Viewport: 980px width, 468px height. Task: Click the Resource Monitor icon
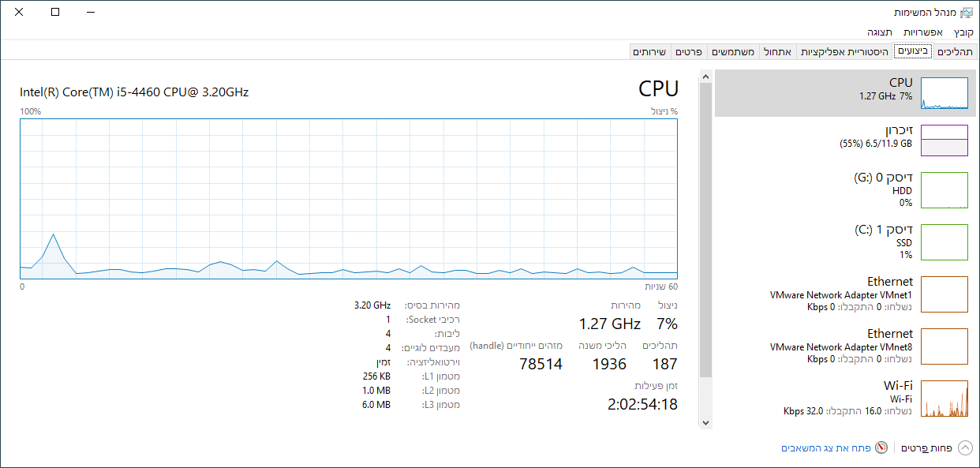click(882, 447)
